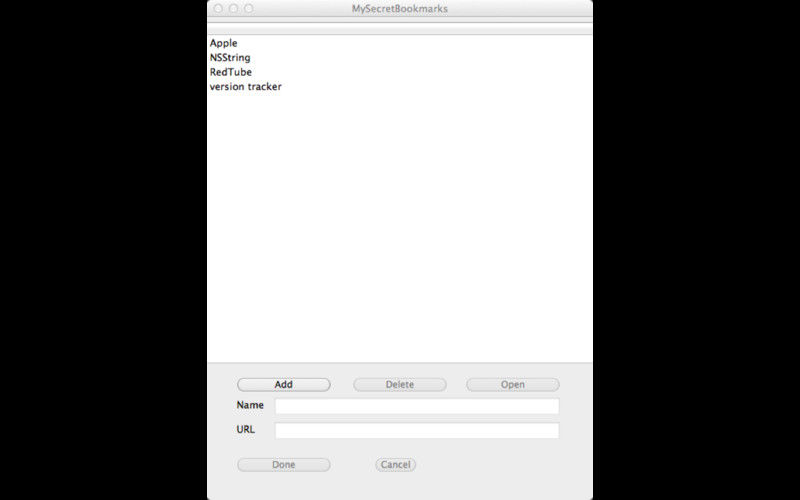Select the NSString bookmark

coord(400,58)
